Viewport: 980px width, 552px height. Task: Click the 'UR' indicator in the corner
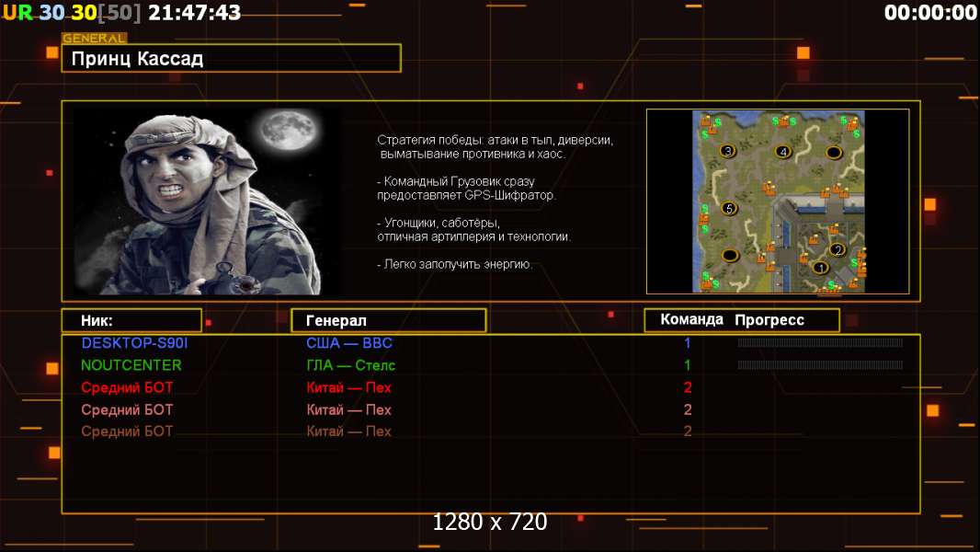coord(17,12)
